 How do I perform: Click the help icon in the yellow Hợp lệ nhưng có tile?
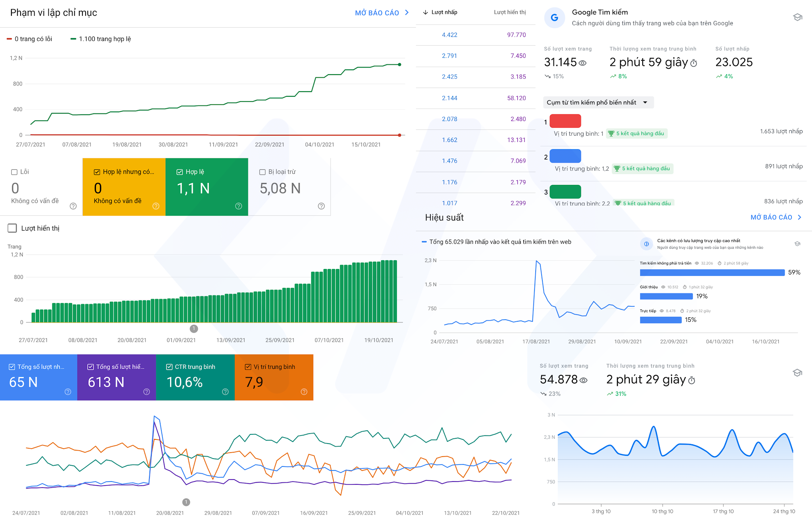coord(156,206)
